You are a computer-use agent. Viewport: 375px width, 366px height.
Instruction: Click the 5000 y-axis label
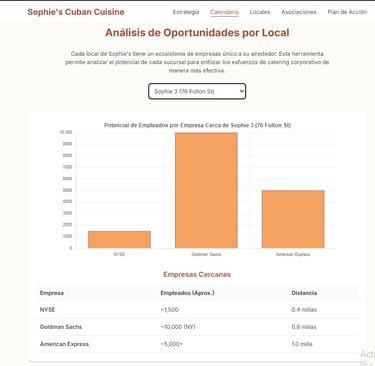pyautogui.click(x=67, y=190)
